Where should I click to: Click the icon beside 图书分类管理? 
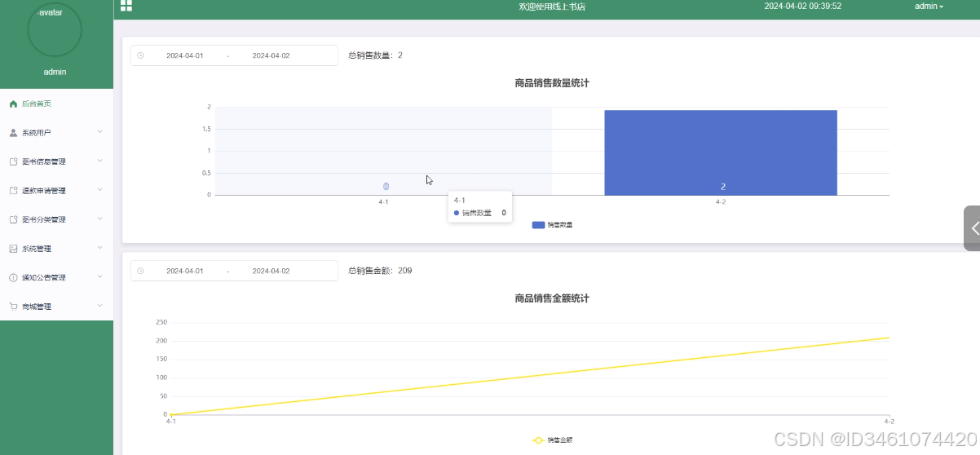click(x=13, y=219)
